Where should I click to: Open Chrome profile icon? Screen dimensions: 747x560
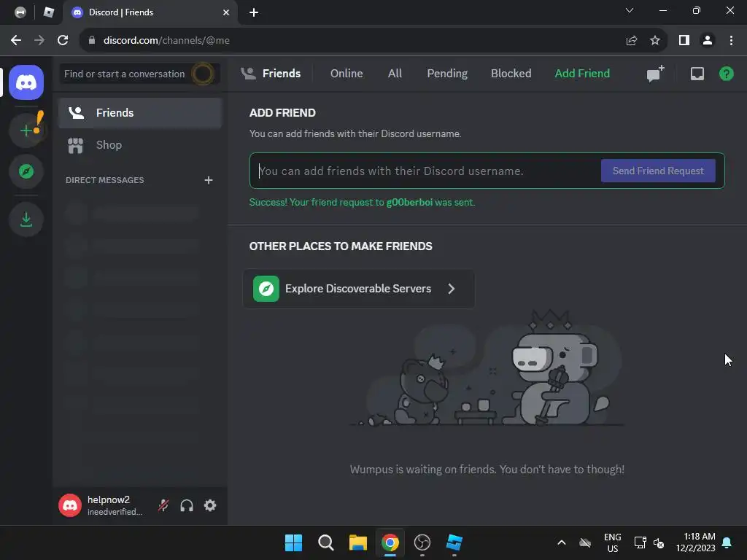click(708, 41)
